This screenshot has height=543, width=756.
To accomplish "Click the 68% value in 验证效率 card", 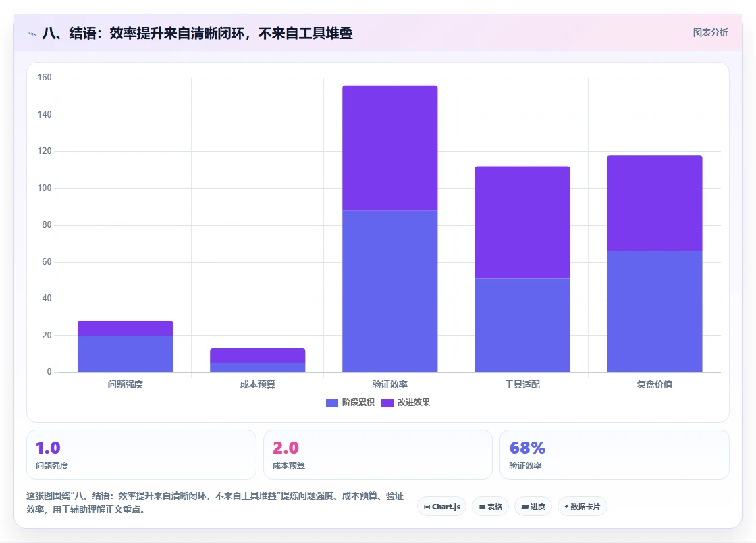I will click(x=527, y=448).
